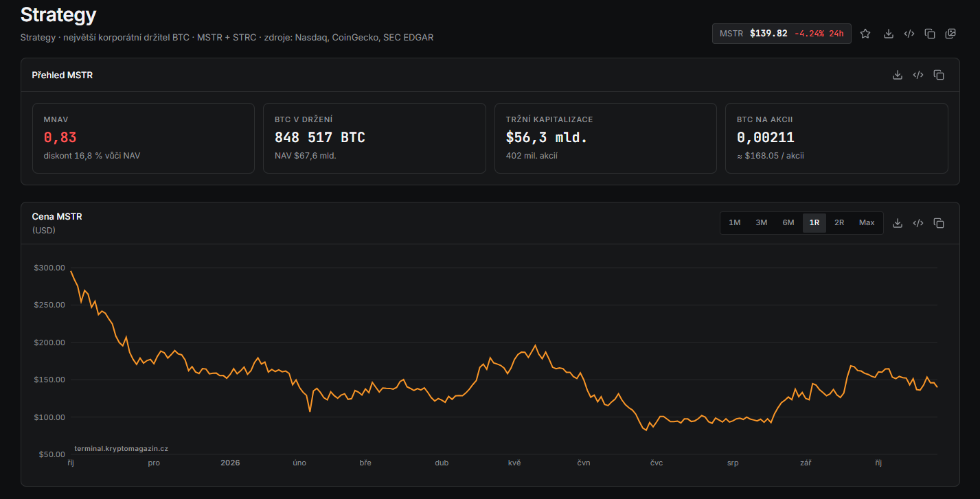Image resolution: width=980 pixels, height=499 pixels.
Task: Click the '402 mil. akcií' text
Action: pyautogui.click(x=532, y=156)
